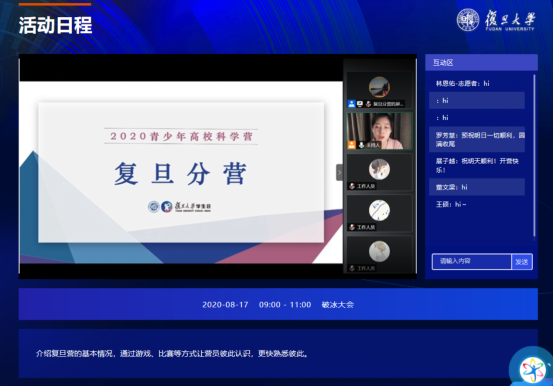554x387 pixels.
Task: Click the blue doodle avatar of the second 工作人员
Action: [379, 210]
